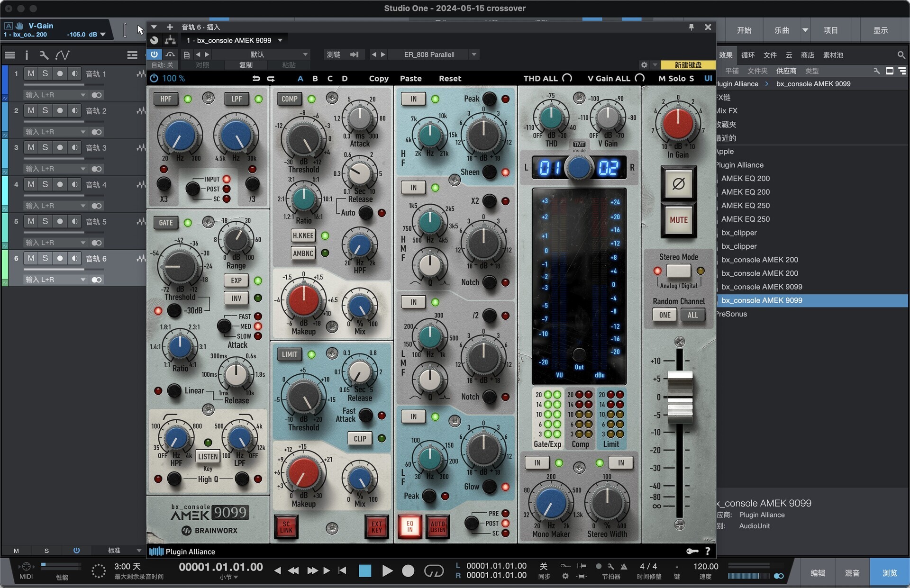Click the metronome icon in transport
The image size is (910, 588).
[624, 566]
